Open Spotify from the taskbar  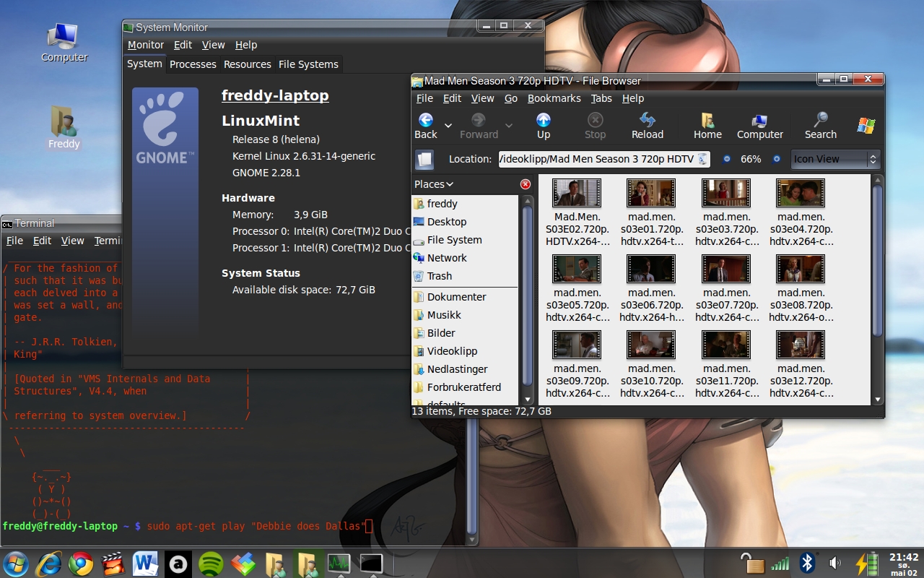tap(210, 564)
